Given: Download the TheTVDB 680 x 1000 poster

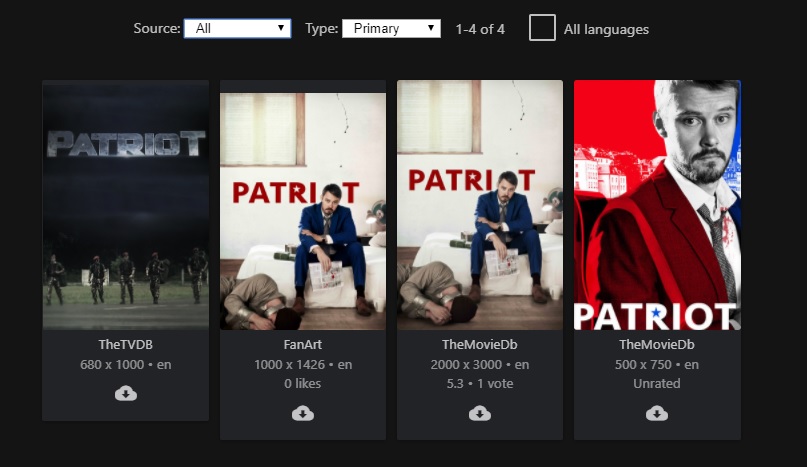Looking at the screenshot, I should 126,394.
